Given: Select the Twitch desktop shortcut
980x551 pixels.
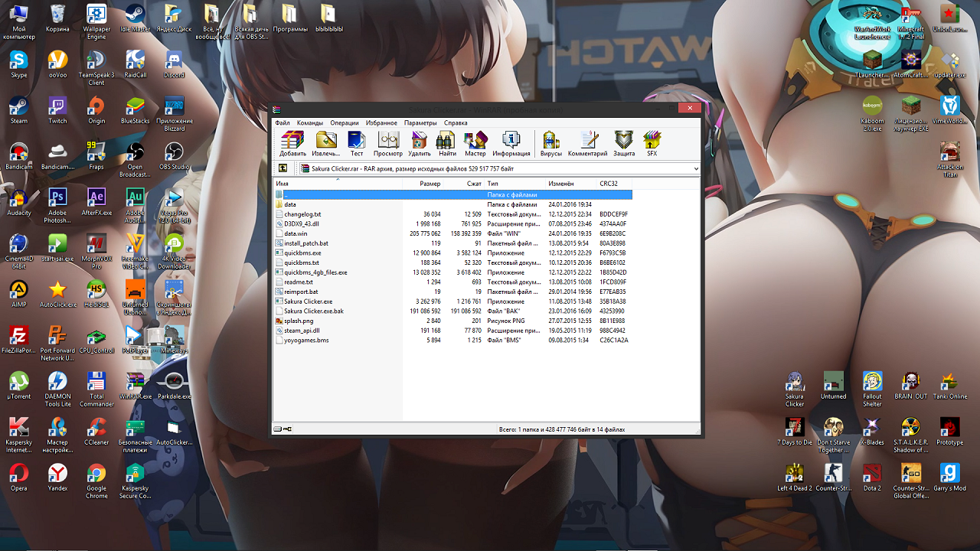Looking at the screenshot, I should click(x=57, y=109).
